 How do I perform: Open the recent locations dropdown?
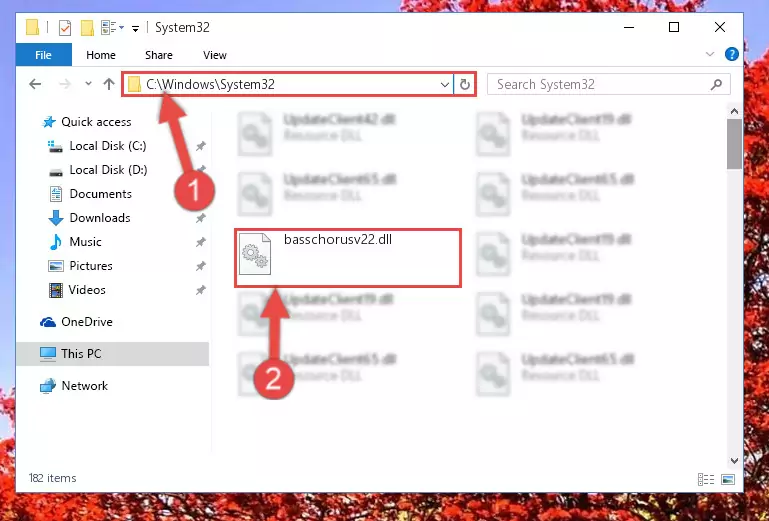tap(88, 84)
